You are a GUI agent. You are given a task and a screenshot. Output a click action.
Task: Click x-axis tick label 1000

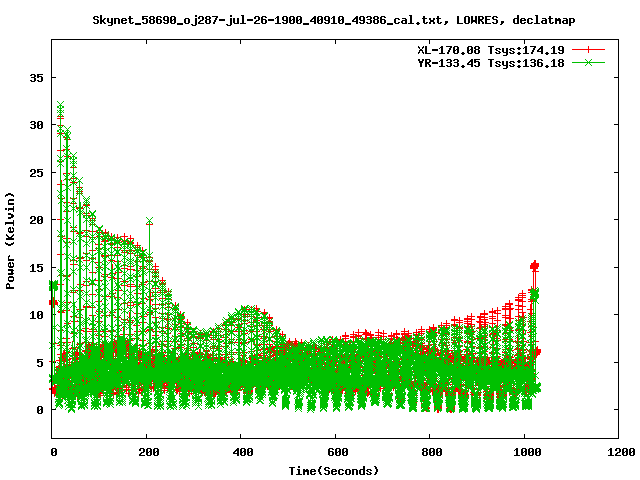point(527,452)
